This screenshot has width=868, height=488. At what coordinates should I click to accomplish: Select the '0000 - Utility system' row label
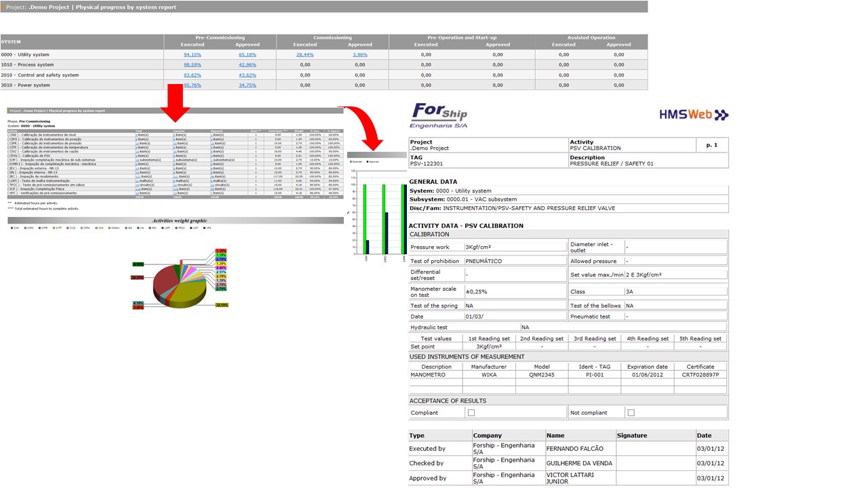(25, 54)
